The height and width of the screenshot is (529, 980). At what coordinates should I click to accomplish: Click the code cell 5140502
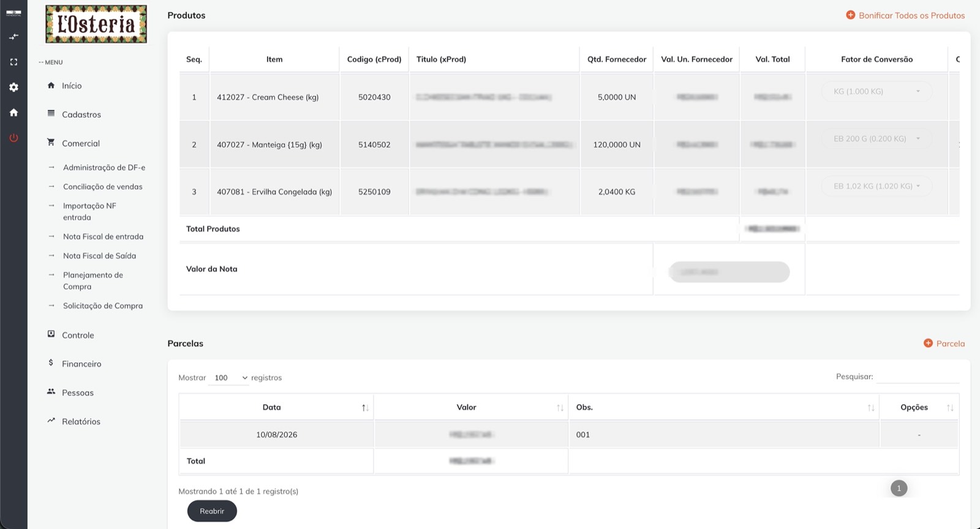[374, 145]
